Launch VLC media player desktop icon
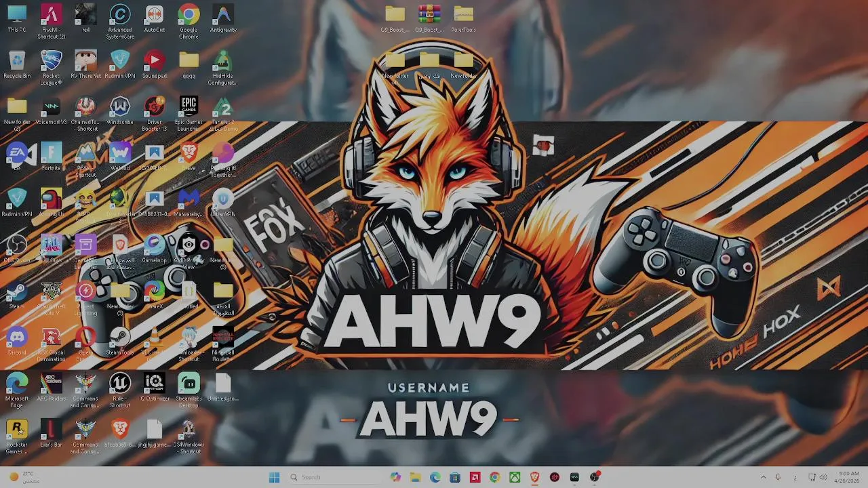Image resolution: width=868 pixels, height=488 pixels. coord(155,344)
